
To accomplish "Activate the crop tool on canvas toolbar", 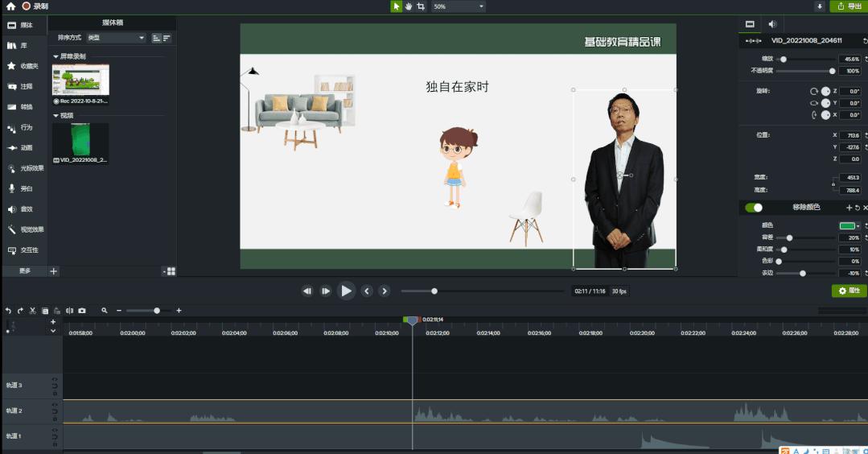I will click(x=421, y=6).
